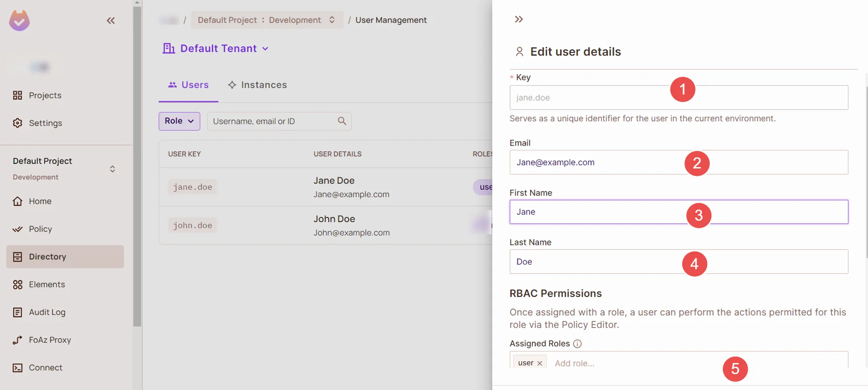Image resolution: width=868 pixels, height=390 pixels.
Task: Click the Permit.io logo icon
Action: click(x=19, y=21)
